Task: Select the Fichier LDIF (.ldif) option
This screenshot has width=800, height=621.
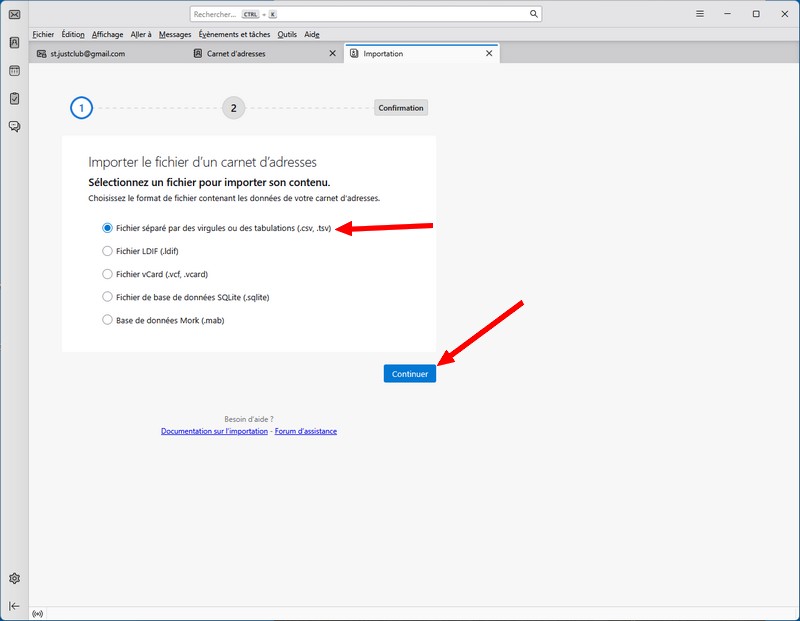Action: [107, 251]
